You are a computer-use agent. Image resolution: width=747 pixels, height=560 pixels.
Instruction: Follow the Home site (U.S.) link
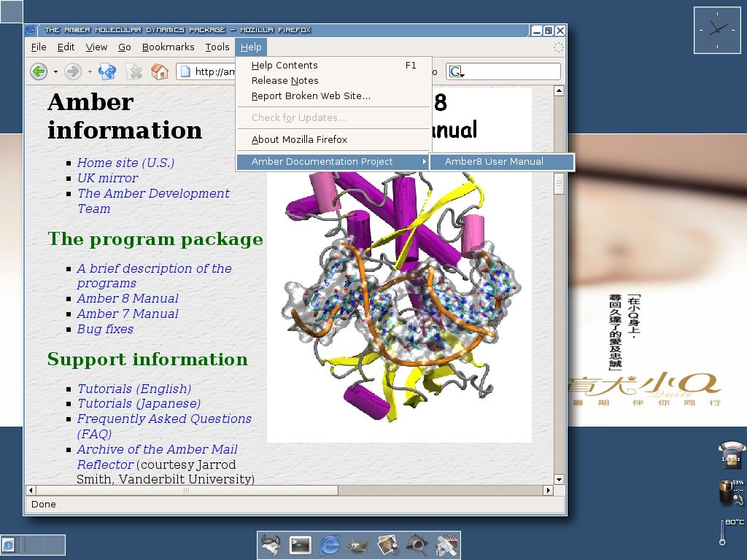pos(125,163)
